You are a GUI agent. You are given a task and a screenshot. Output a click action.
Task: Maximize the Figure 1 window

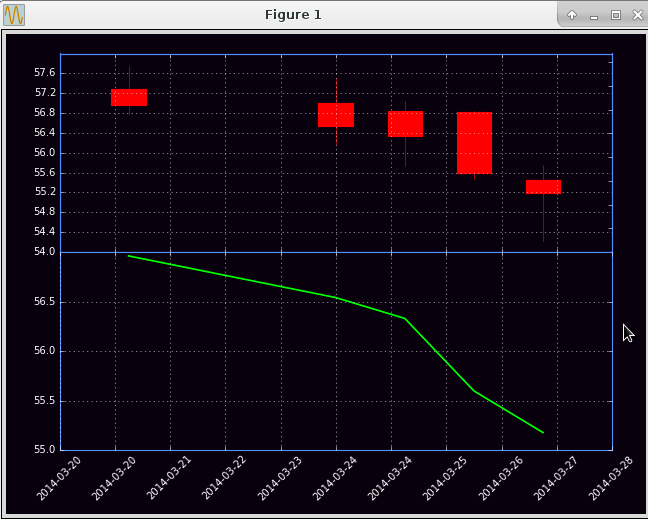[616, 15]
